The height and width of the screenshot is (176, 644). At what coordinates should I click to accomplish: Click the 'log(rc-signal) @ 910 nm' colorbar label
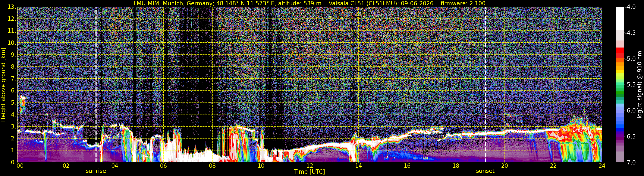640,85
